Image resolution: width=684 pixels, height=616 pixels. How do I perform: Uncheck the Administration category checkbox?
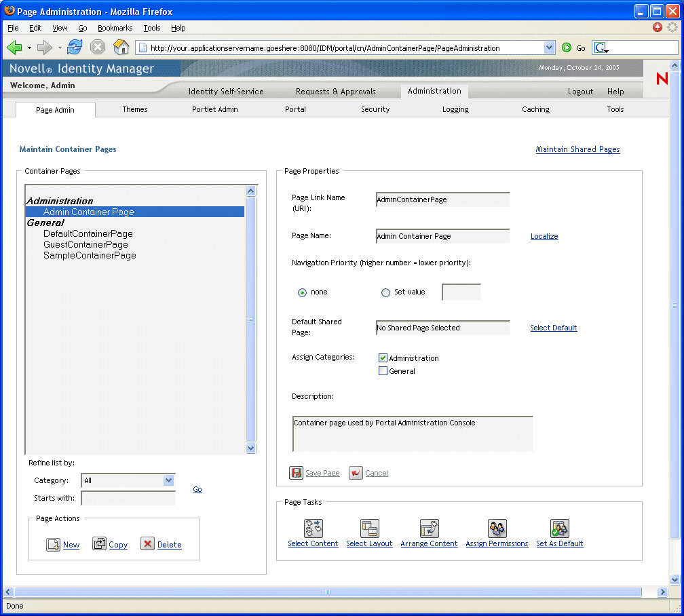pos(383,358)
